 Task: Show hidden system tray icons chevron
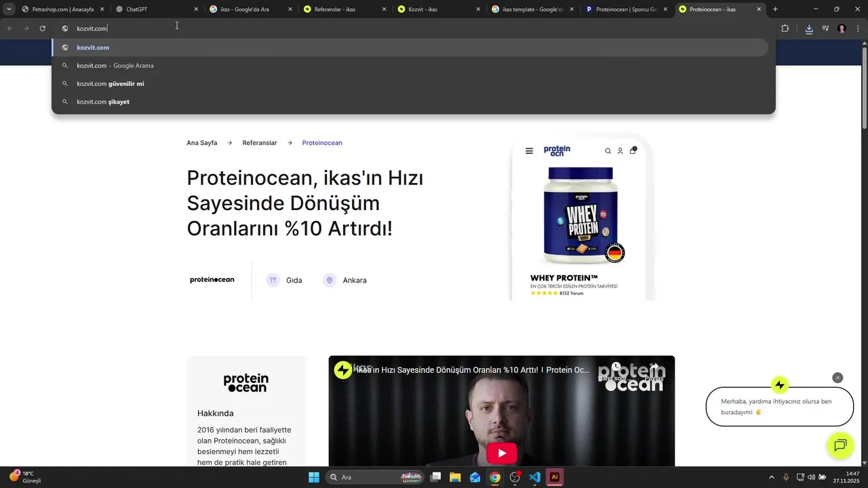[771, 477]
